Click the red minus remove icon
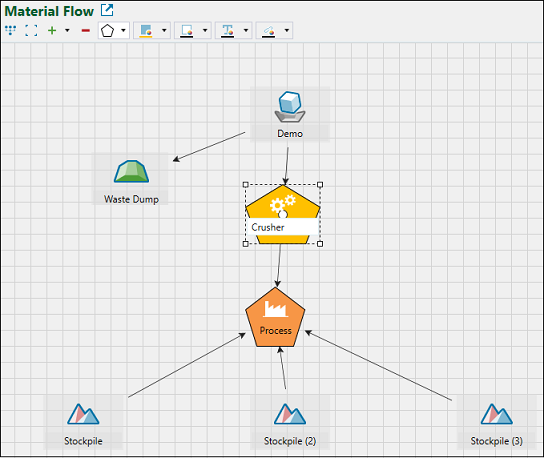 click(86, 31)
